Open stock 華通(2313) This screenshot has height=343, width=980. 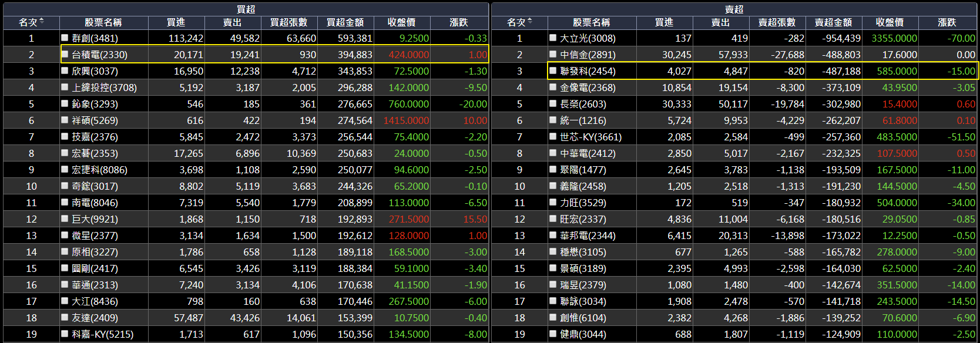coord(95,285)
